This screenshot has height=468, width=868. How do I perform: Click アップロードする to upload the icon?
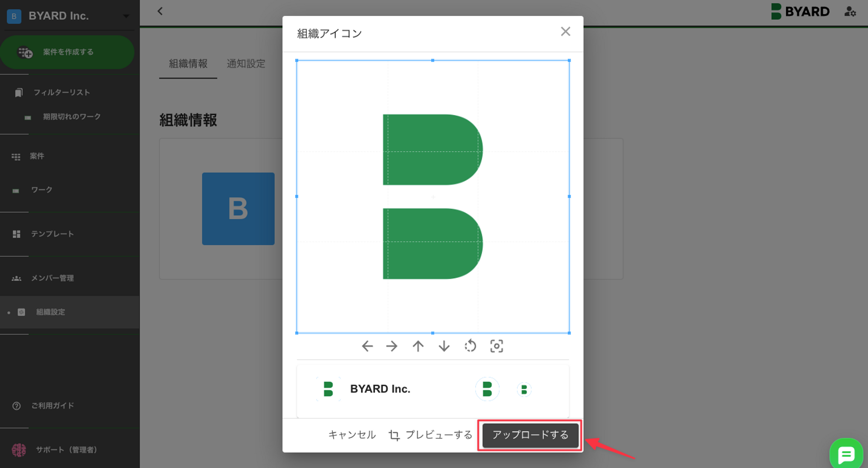click(x=530, y=435)
